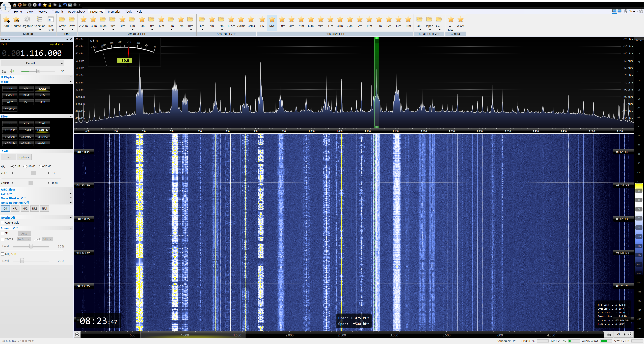Enable the AM / SSB squelch checkbox
This screenshot has width=644, height=344.
point(3,254)
